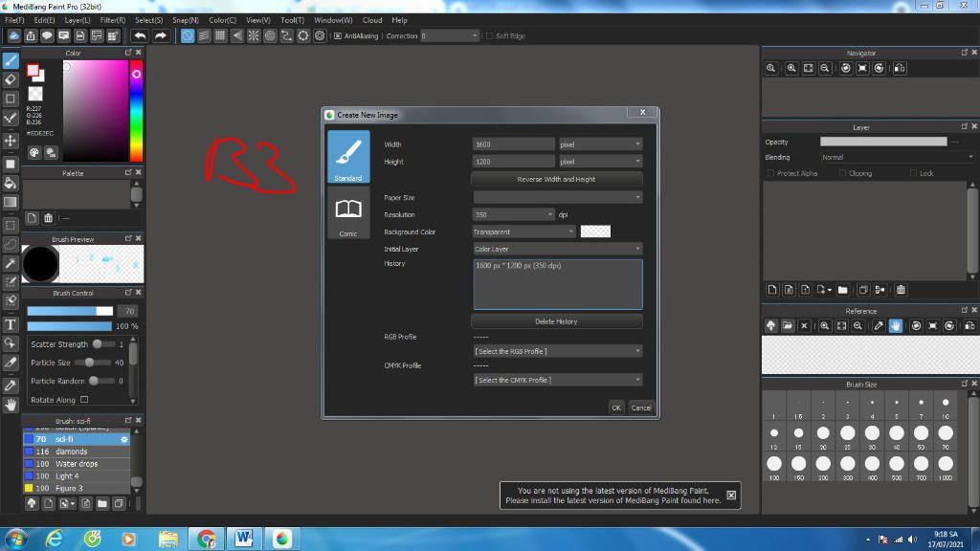
Task: Click the Undo arrow in toolbar
Action: (140, 36)
